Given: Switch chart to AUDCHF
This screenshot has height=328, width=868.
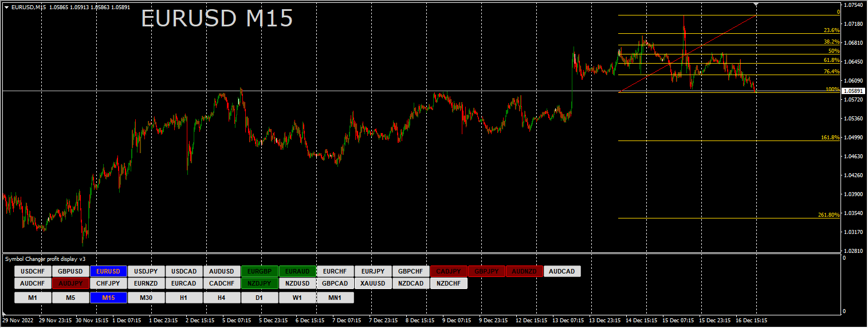Looking at the screenshot, I should (33, 283).
